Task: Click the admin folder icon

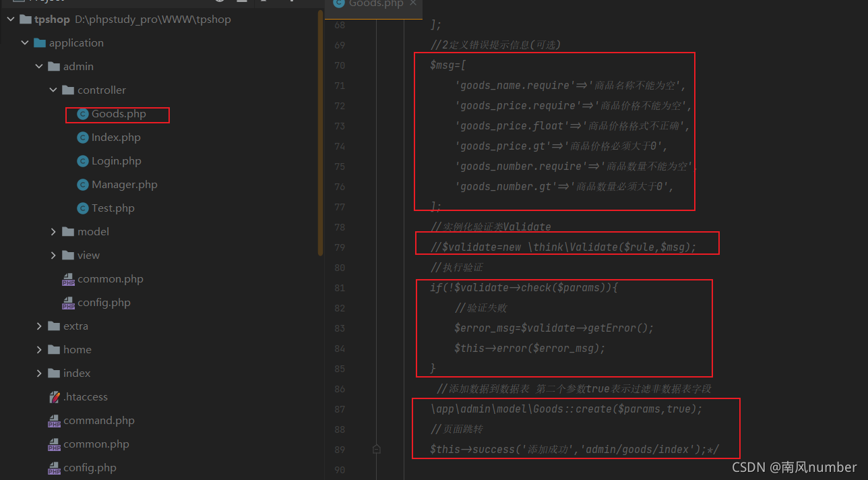Action: [x=54, y=67]
